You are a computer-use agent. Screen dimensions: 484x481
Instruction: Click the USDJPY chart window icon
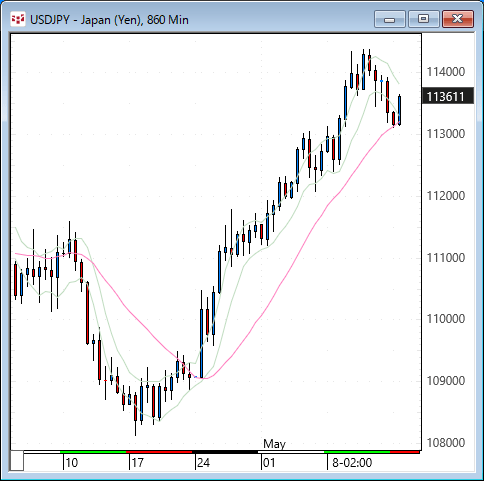coord(17,19)
